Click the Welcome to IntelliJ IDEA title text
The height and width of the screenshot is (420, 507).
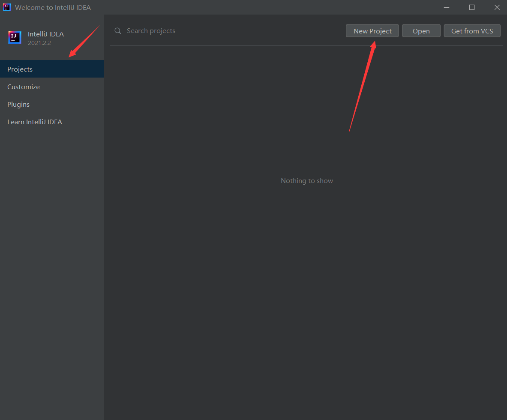click(53, 7)
